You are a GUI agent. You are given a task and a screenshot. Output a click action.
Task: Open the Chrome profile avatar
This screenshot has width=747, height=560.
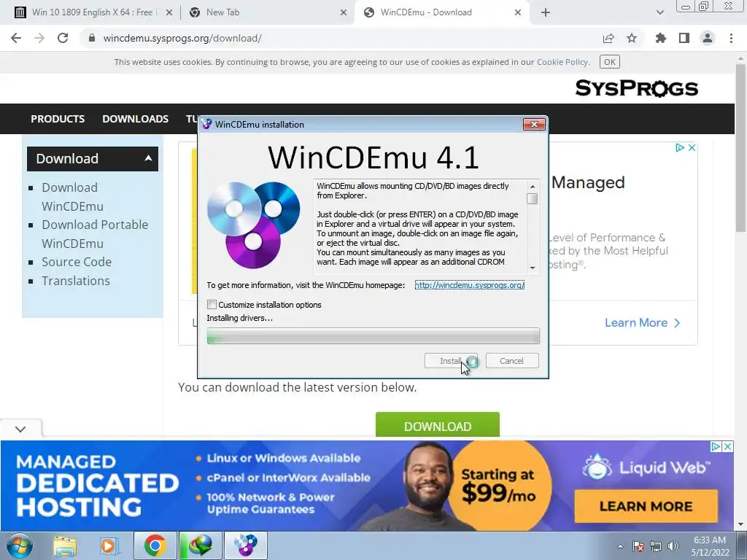pos(708,38)
